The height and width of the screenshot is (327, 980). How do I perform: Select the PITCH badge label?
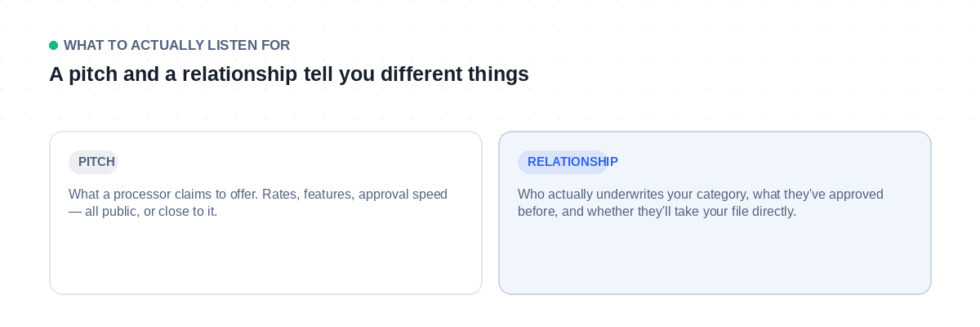click(x=94, y=162)
